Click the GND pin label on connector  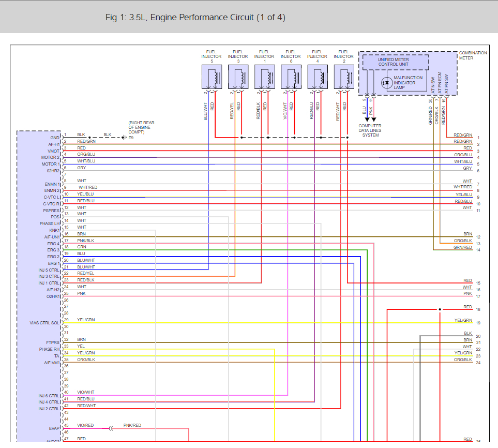pyautogui.click(x=54, y=138)
